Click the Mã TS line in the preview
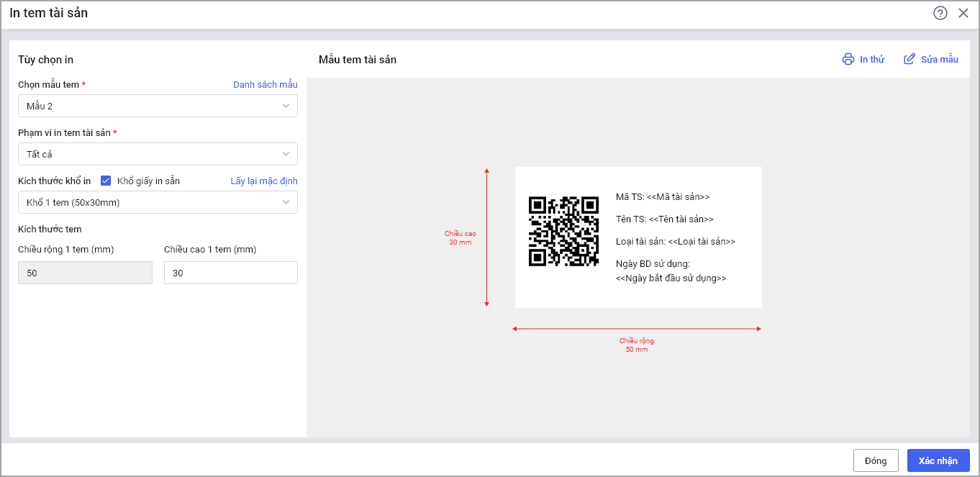The width and height of the screenshot is (980, 477). (663, 196)
